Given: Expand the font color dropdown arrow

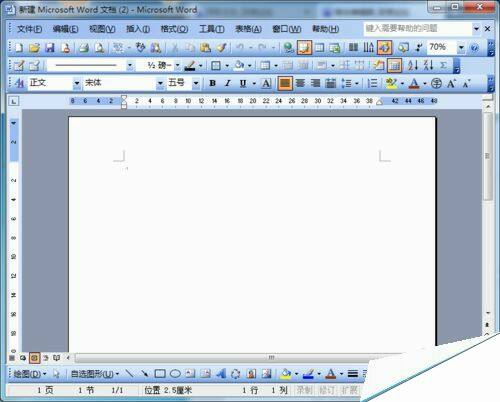Looking at the screenshot, I should tap(425, 83).
